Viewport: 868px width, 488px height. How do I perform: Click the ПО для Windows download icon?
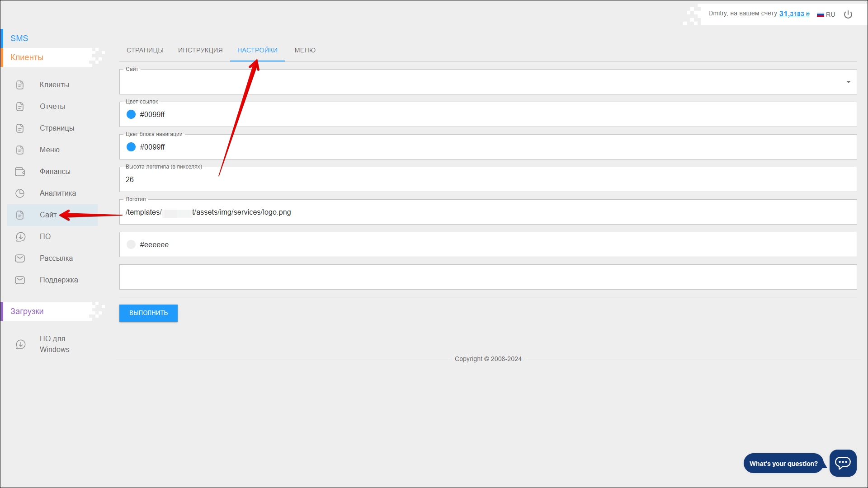(20, 344)
